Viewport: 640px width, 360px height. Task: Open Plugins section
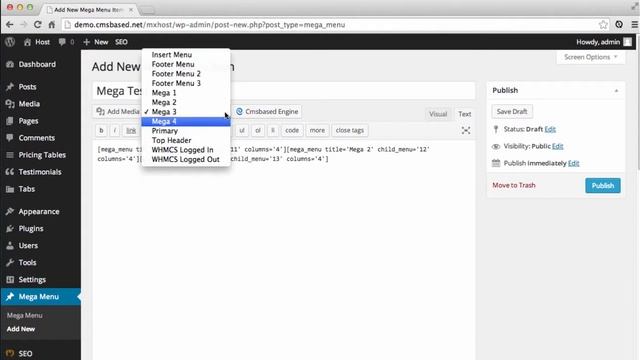pyautogui.click(x=31, y=229)
